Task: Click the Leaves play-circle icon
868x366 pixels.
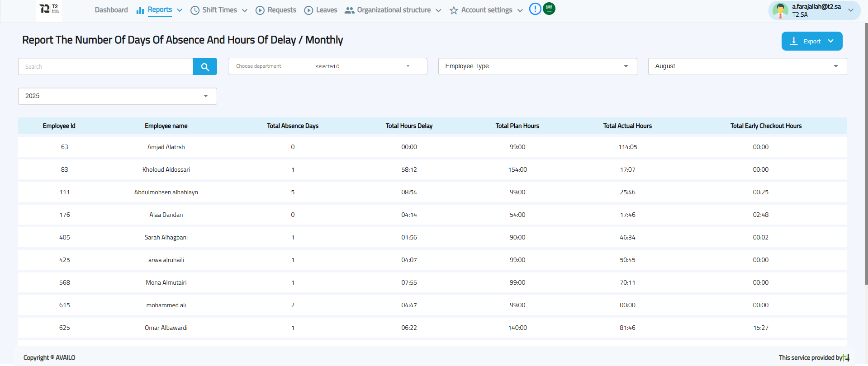Action: point(308,10)
